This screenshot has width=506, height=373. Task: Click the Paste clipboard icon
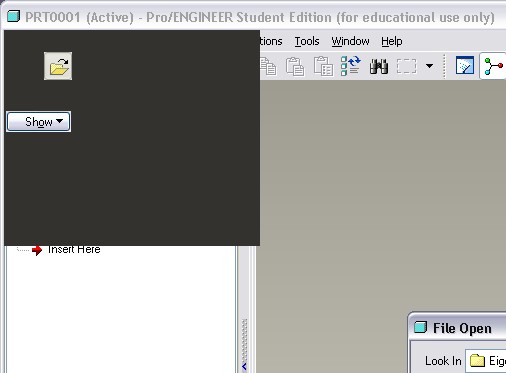click(295, 66)
